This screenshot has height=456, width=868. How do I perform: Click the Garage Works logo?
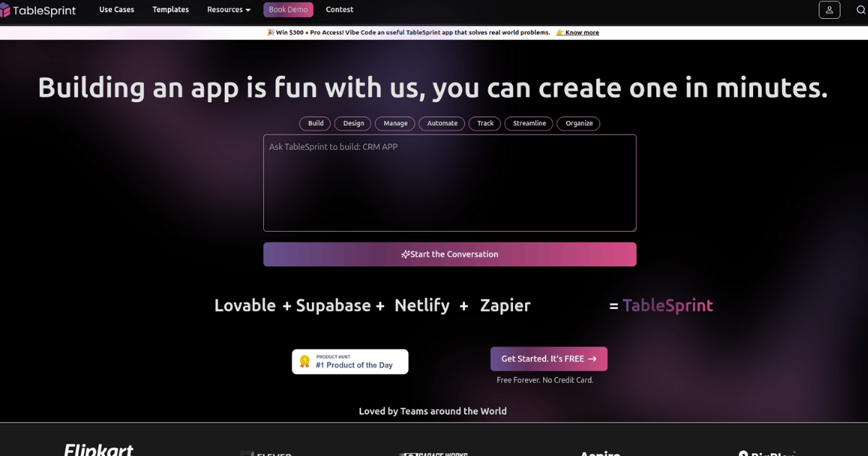click(434, 454)
